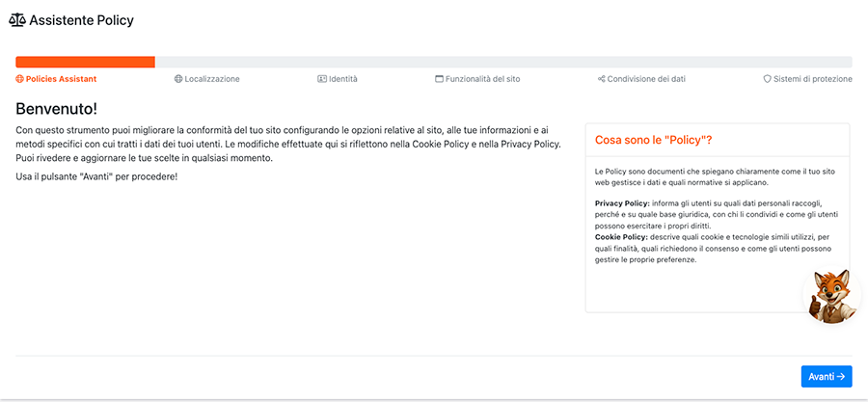868x402 pixels.
Task: Open the Identità step
Action: coord(343,79)
